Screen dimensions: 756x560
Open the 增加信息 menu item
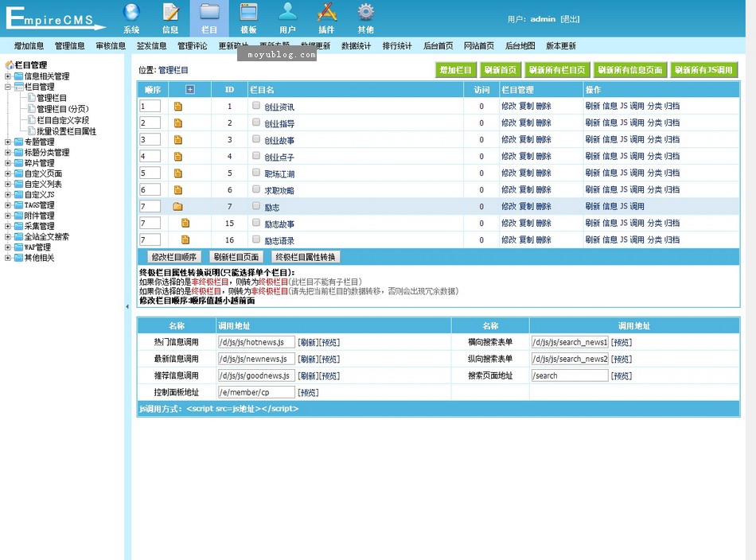(x=29, y=46)
